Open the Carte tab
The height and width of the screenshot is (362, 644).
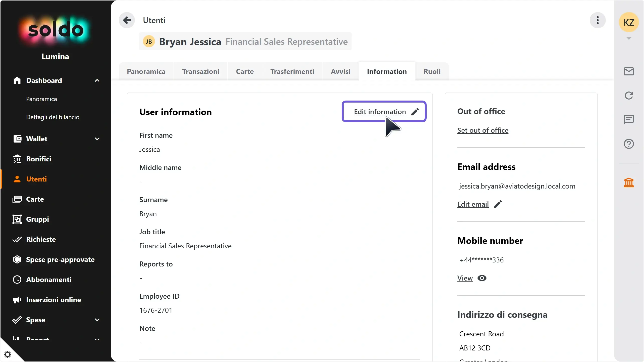click(x=245, y=71)
